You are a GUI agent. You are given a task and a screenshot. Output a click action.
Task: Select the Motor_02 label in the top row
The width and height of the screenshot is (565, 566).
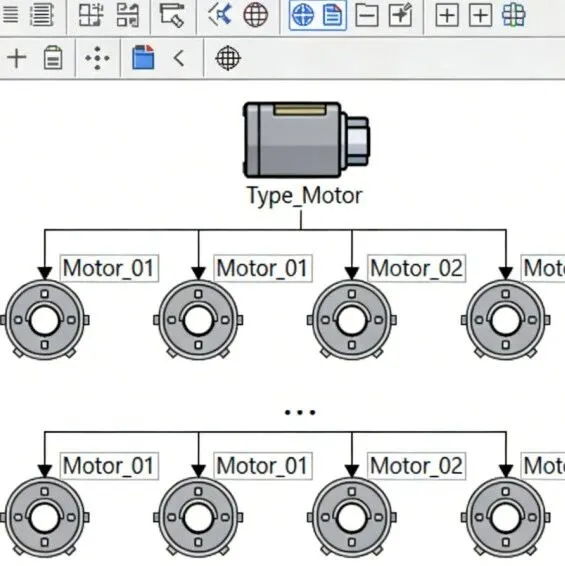[x=416, y=268]
